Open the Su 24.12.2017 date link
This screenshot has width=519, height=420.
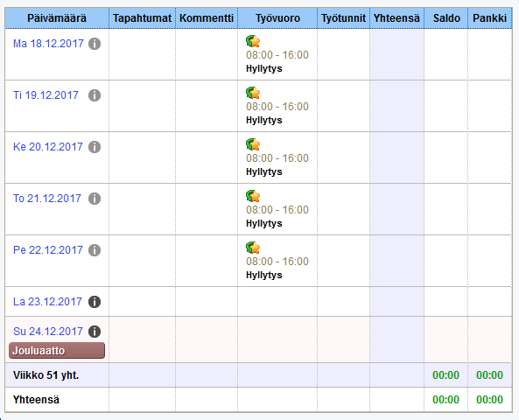[x=48, y=332]
